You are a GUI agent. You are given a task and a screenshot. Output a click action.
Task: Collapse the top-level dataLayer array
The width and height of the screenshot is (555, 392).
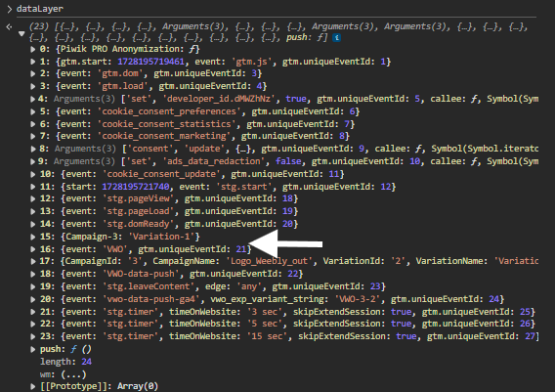tap(21, 33)
